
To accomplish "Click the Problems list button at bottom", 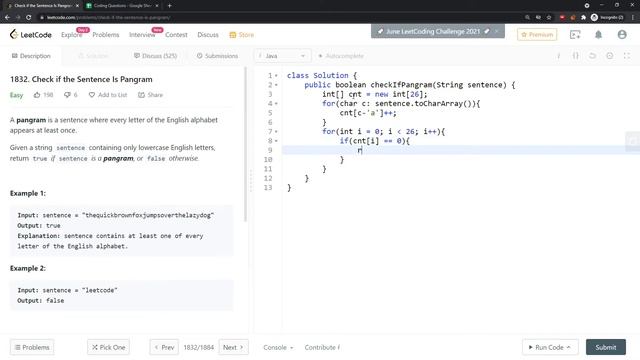I will [32, 347].
